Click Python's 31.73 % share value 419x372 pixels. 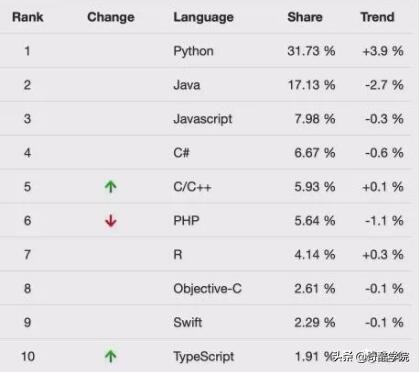click(311, 51)
